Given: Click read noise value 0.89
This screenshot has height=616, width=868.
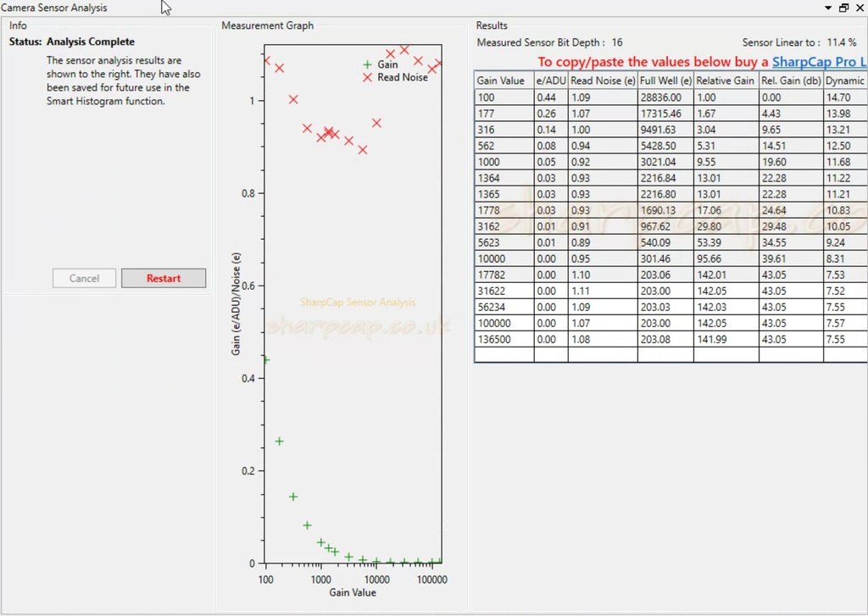Looking at the screenshot, I should click(603, 242).
